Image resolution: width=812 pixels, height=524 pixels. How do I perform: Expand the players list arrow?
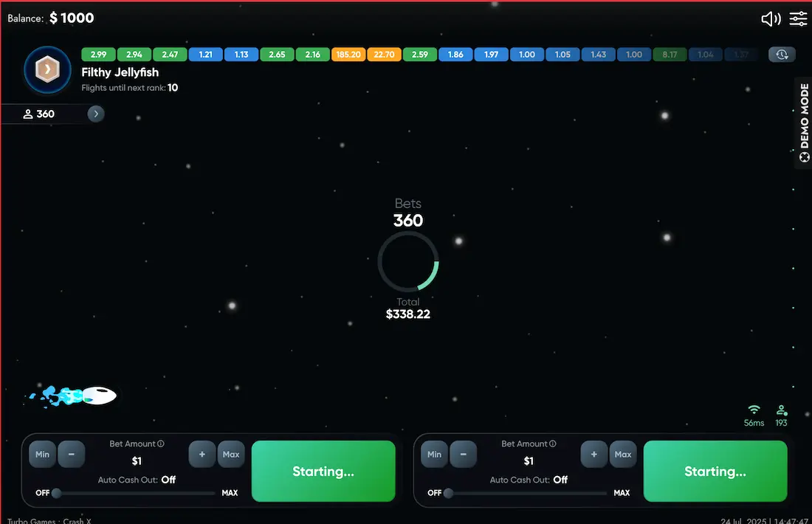pyautogui.click(x=95, y=114)
